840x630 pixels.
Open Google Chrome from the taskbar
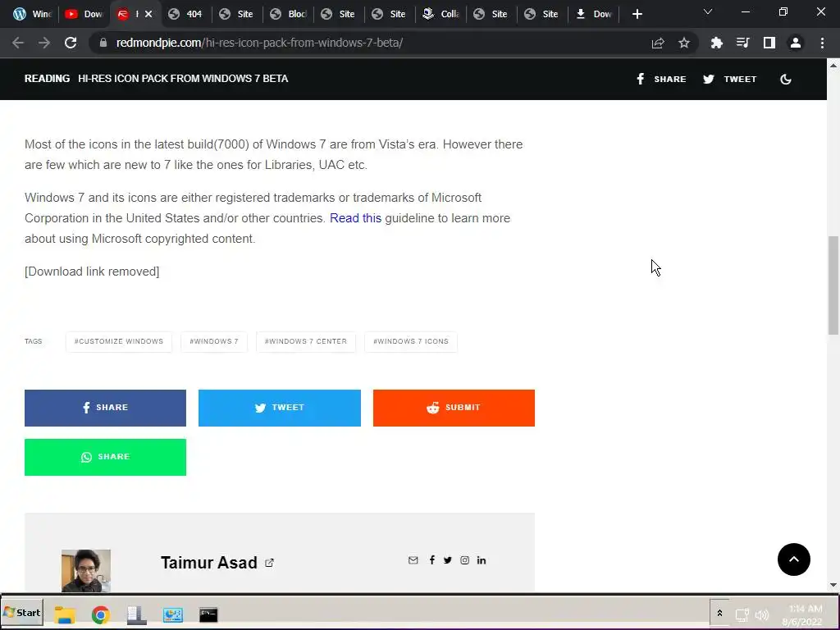(x=100, y=614)
